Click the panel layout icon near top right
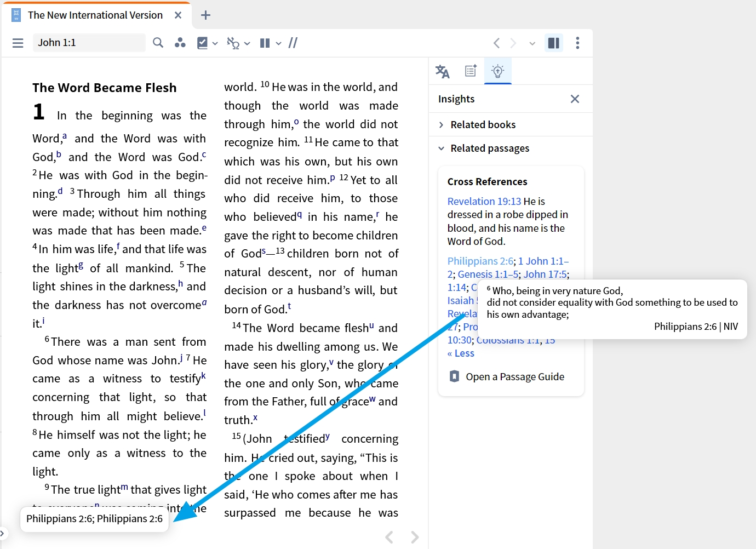 (x=554, y=42)
